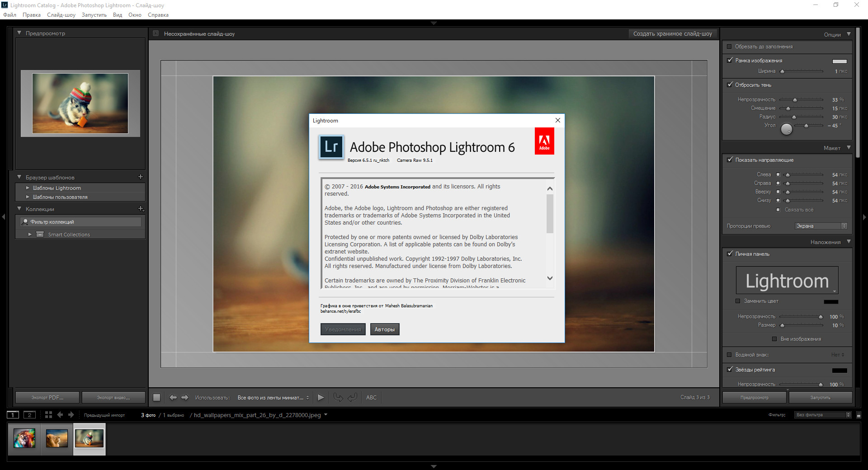868x470 pixels.
Task: Select the colorful lion thumbnail in the filmstrip
Action: pyautogui.click(x=24, y=438)
